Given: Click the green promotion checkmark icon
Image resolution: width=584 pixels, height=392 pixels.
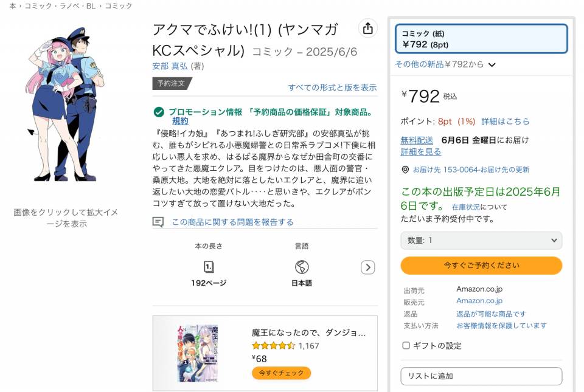Looking at the screenshot, I should pyautogui.click(x=159, y=112).
